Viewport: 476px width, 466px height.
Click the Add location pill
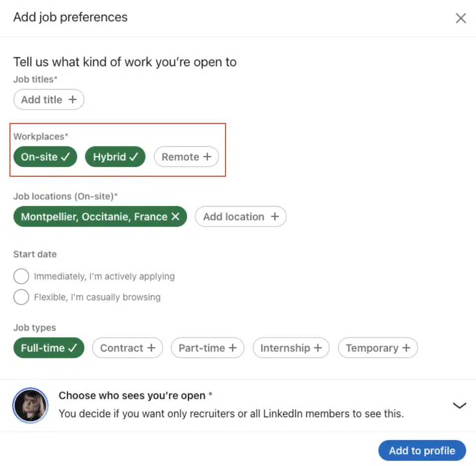point(240,217)
